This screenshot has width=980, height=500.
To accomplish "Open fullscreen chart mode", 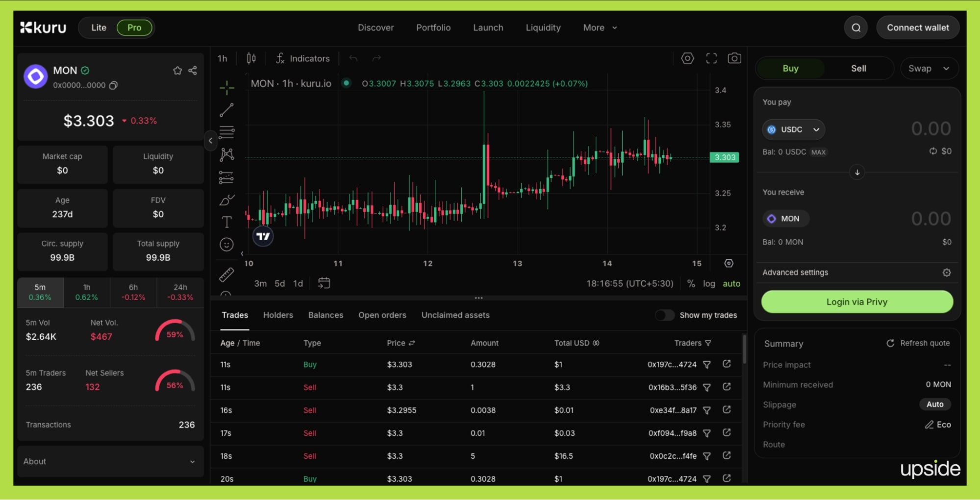I will click(x=711, y=58).
